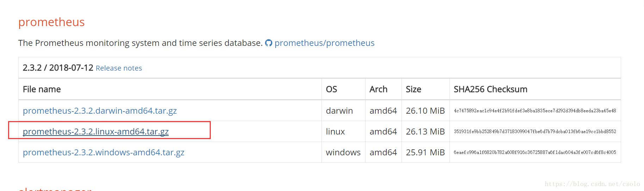Select the darwin build's SHA256 checksum
This screenshot has width=644, height=191.
coord(535,111)
